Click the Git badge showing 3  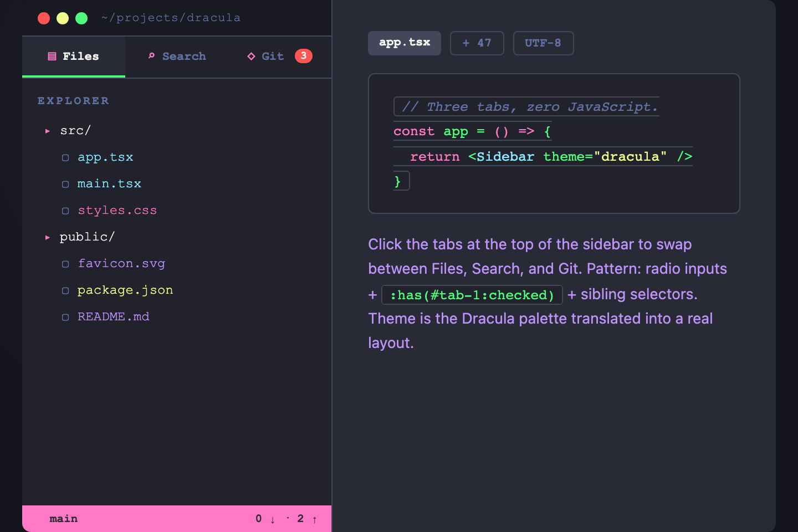pyautogui.click(x=304, y=56)
